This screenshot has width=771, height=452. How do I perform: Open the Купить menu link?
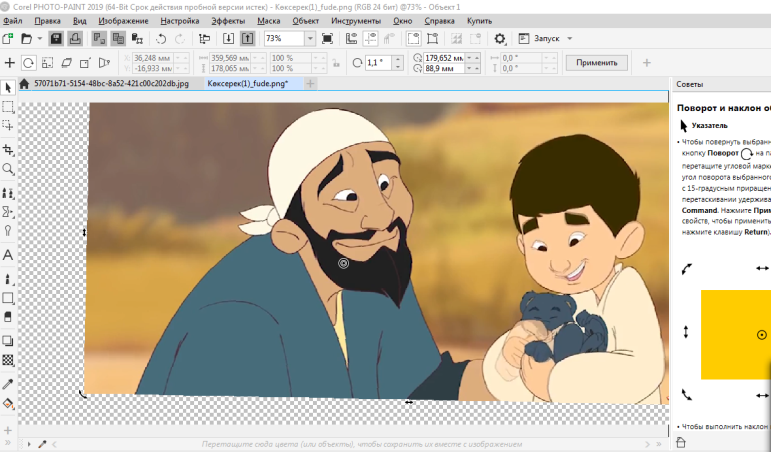pos(480,20)
